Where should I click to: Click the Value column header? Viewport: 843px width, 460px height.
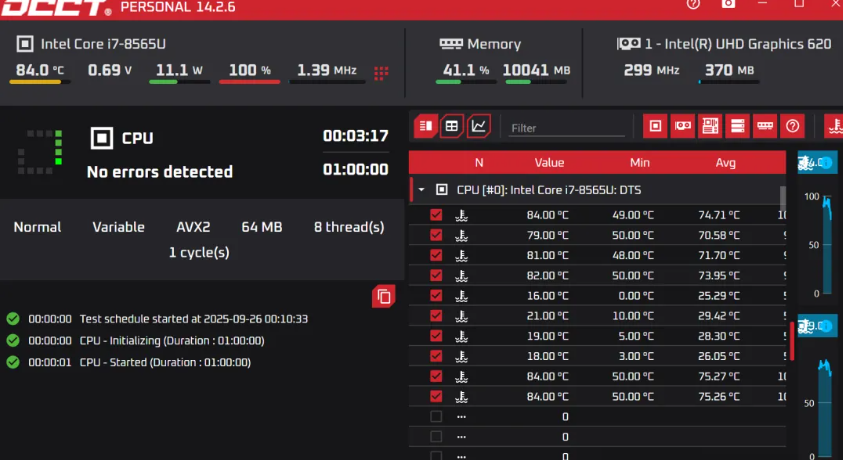coord(549,162)
